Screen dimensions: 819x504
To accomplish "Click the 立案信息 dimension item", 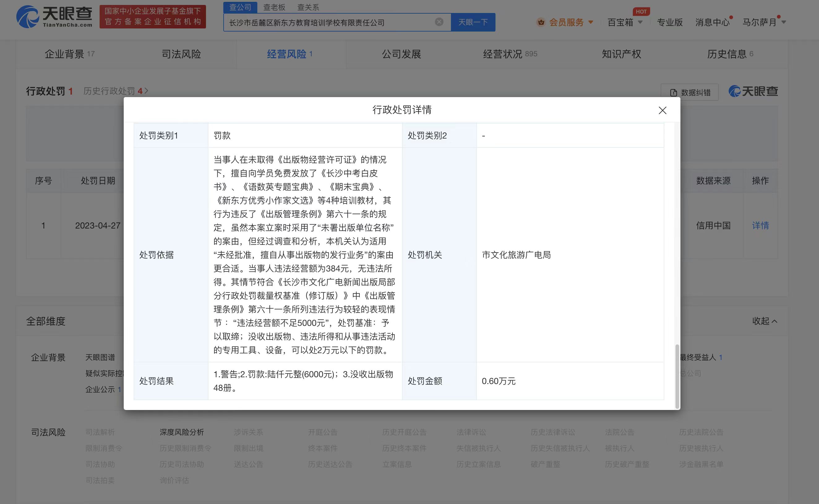I will pyautogui.click(x=397, y=464).
